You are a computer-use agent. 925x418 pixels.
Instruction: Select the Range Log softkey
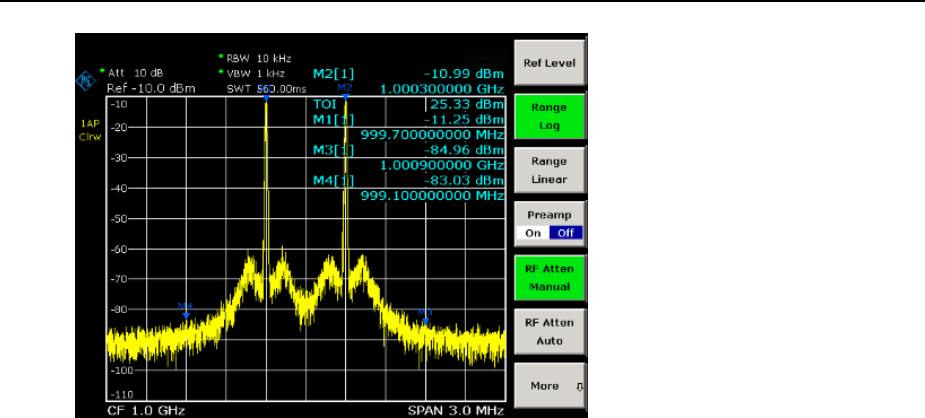coord(549,117)
